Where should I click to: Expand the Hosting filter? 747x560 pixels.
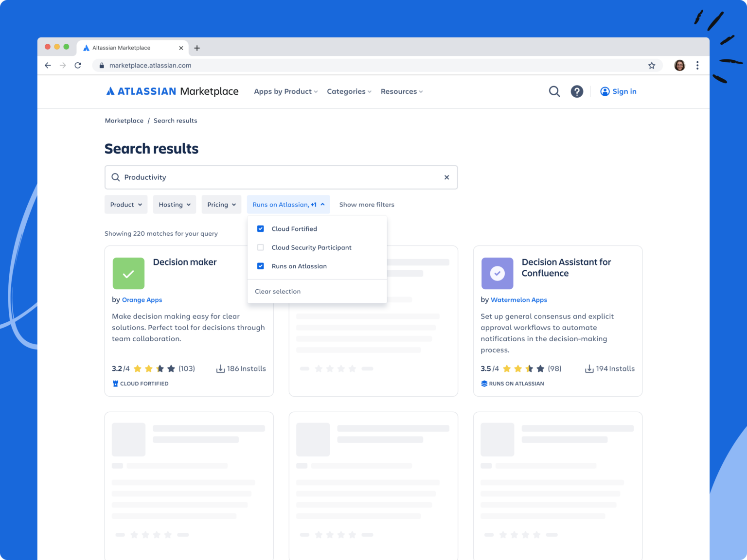click(x=174, y=204)
